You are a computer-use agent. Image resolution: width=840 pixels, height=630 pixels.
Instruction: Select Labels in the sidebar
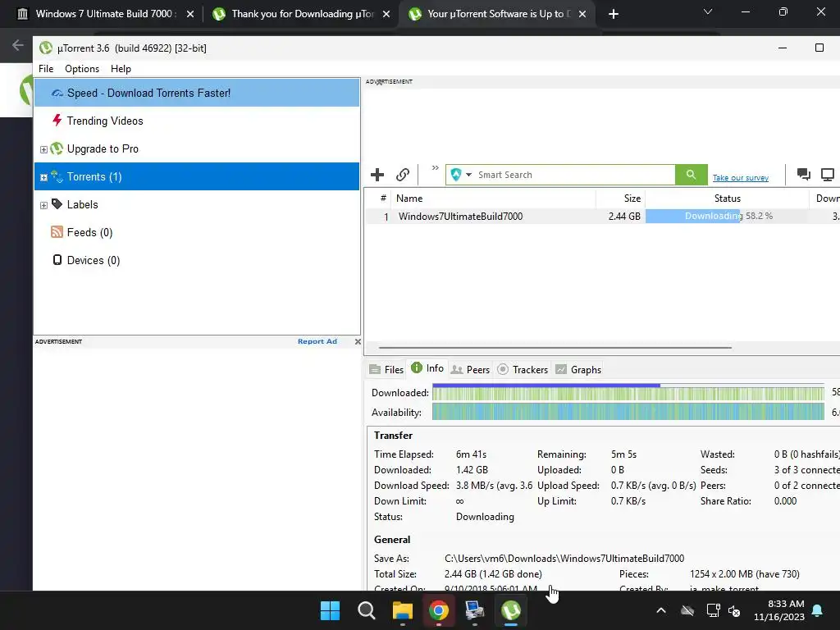(83, 204)
